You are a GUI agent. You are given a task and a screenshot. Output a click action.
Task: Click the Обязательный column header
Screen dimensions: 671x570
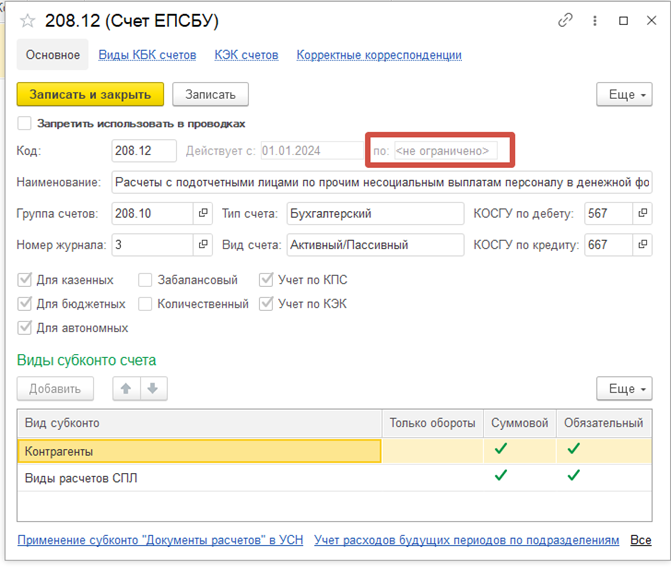point(603,423)
